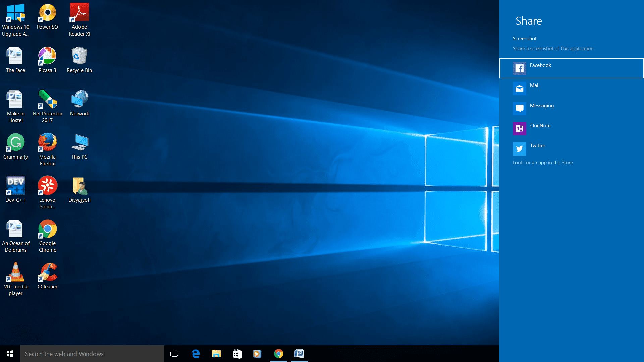Click Task View taskbar button
This screenshot has height=362, width=644.
pos(174,354)
